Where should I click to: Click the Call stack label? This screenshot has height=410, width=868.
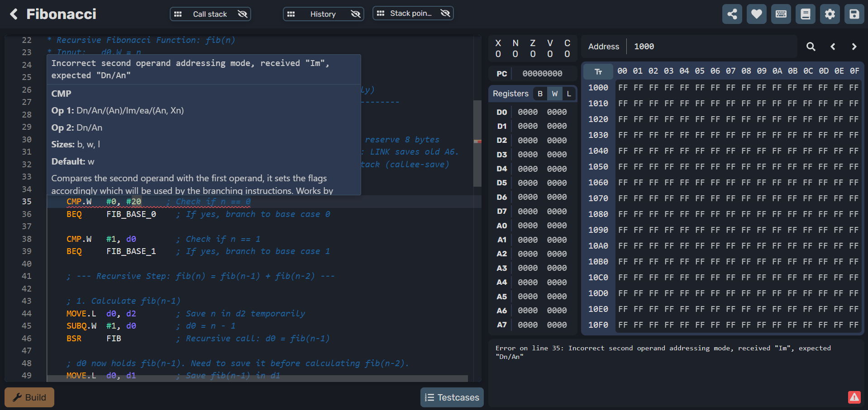[210, 14]
